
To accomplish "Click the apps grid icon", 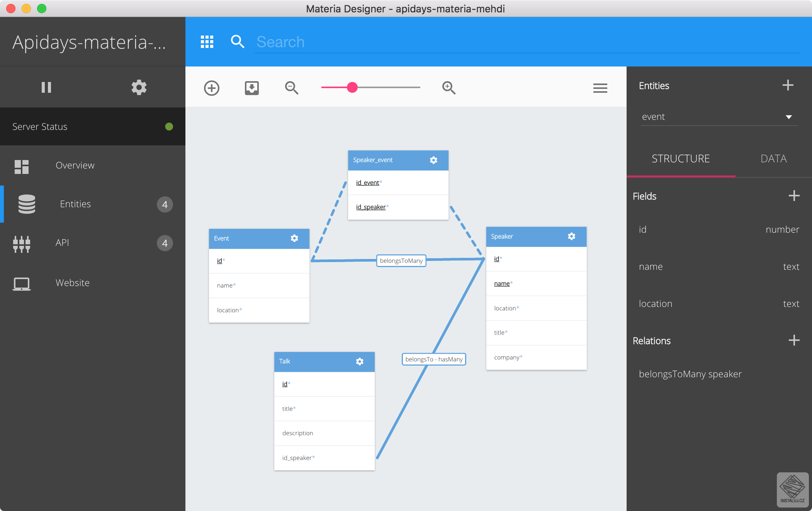I will click(x=207, y=42).
